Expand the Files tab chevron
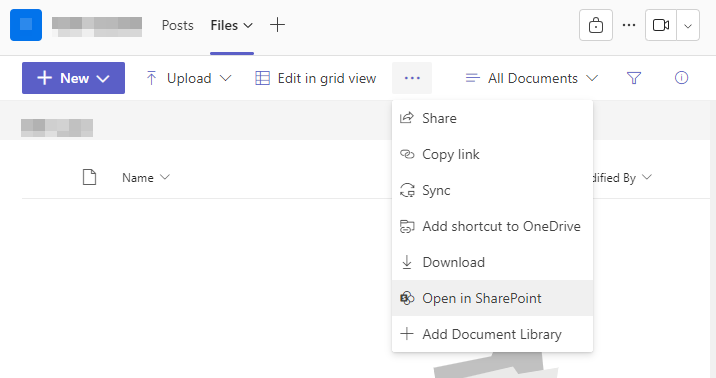 point(248,26)
